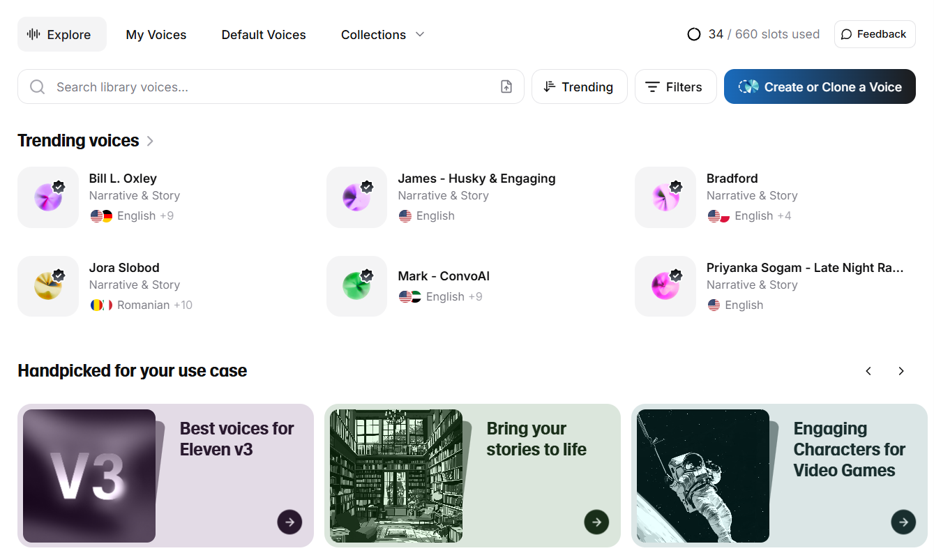934x560 pixels.
Task: Click the slots usage progress circle
Action: (693, 33)
